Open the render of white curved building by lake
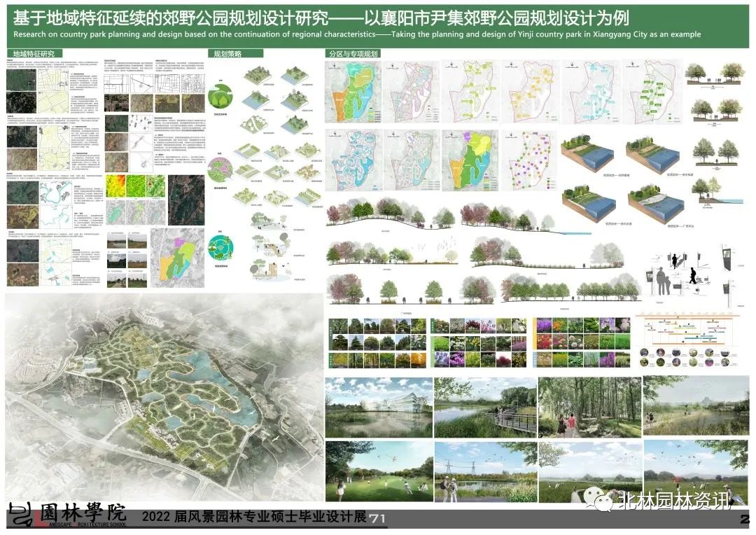Image resolution: width=756 pixels, height=535 pixels. click(379, 407)
